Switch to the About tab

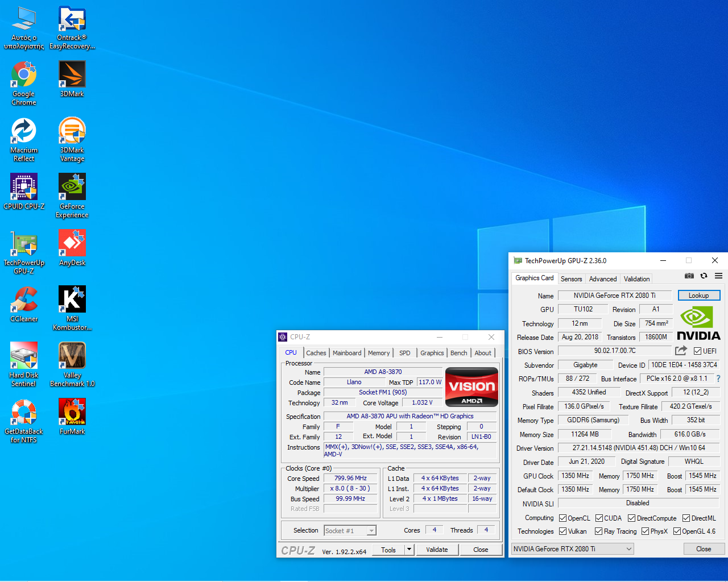click(483, 353)
